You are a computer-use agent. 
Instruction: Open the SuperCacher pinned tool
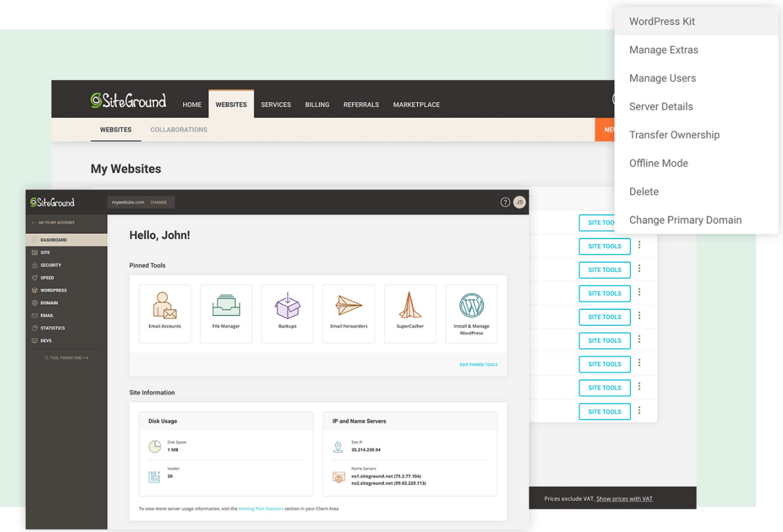[410, 314]
